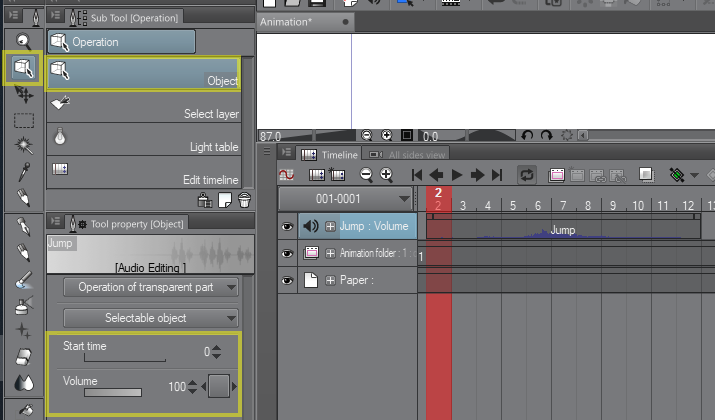715x420 pixels.
Task: Zoom out canvas icon below canvas
Action: point(367,135)
